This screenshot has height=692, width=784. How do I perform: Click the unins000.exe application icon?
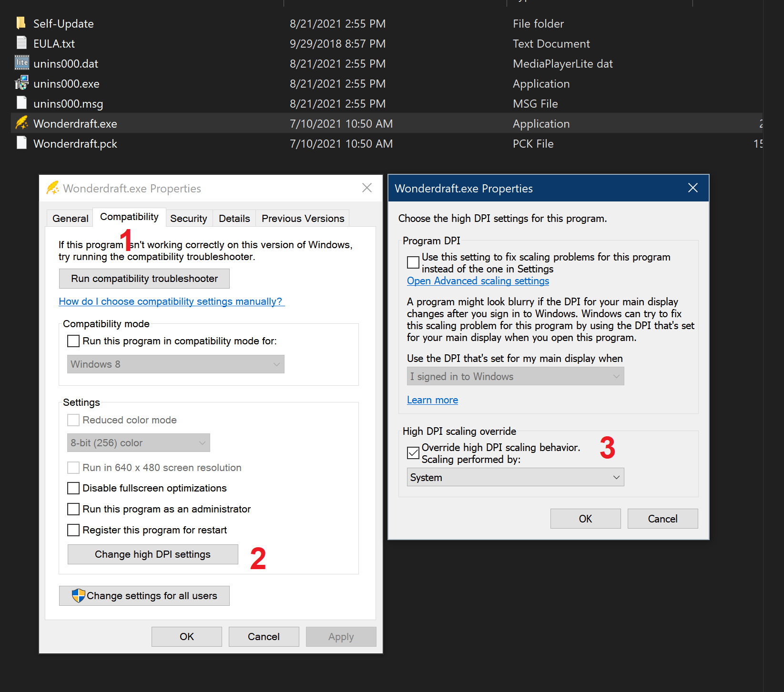pyautogui.click(x=21, y=83)
